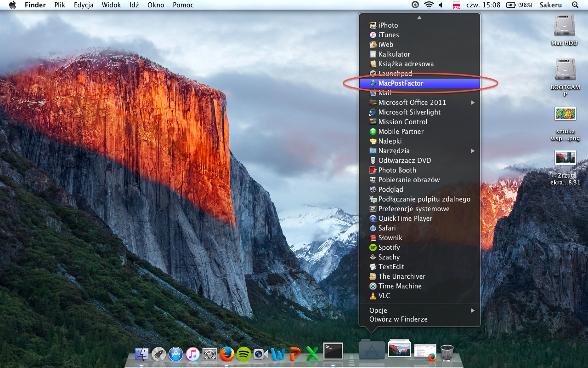Screen dimensions: 588x368
Task: Open Spotlight search magnifier
Action: 575,5
